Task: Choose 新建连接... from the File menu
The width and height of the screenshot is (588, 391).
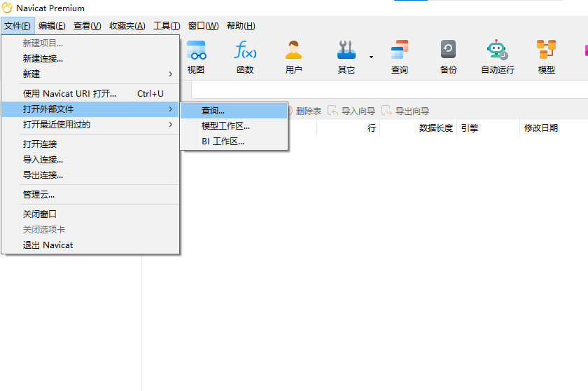Action: (90, 59)
